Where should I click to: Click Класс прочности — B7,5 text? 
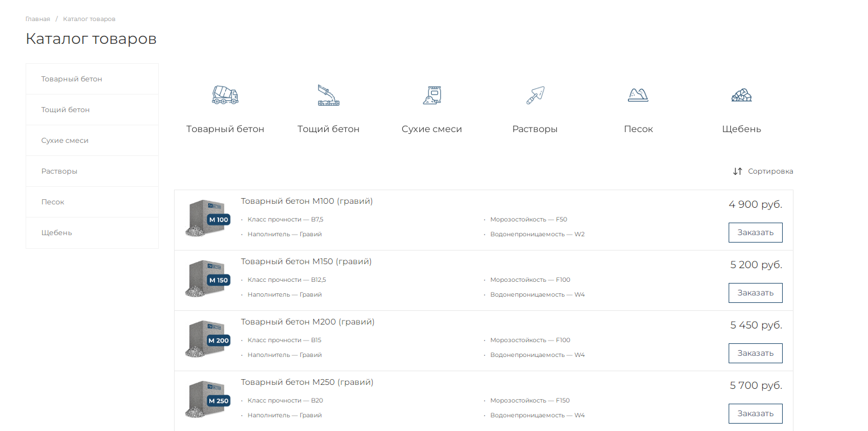(286, 219)
